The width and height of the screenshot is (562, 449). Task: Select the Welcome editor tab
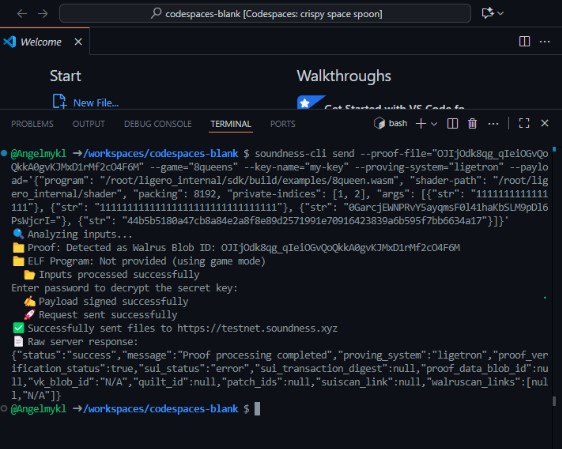point(45,42)
